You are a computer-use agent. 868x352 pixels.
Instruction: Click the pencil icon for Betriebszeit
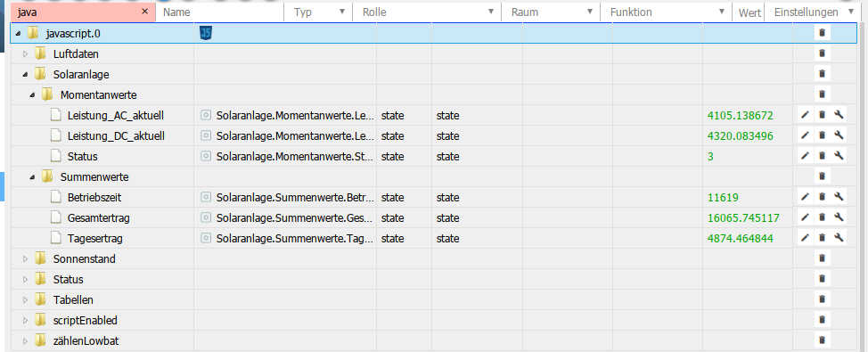click(805, 196)
